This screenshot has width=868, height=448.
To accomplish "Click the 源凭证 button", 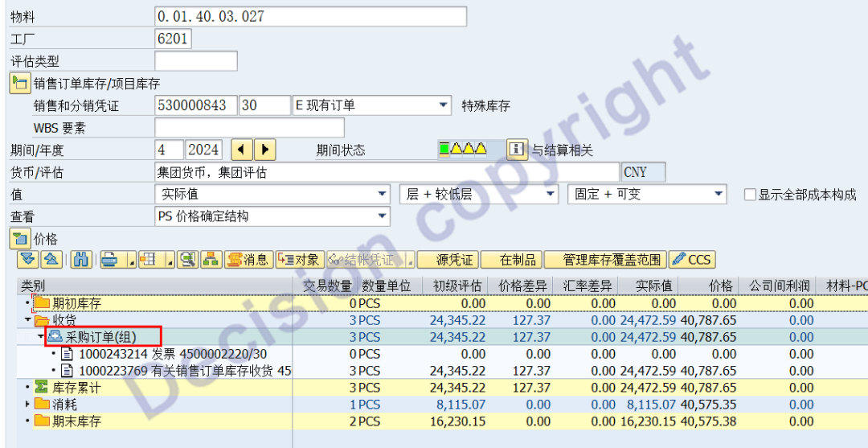I will [x=456, y=259].
